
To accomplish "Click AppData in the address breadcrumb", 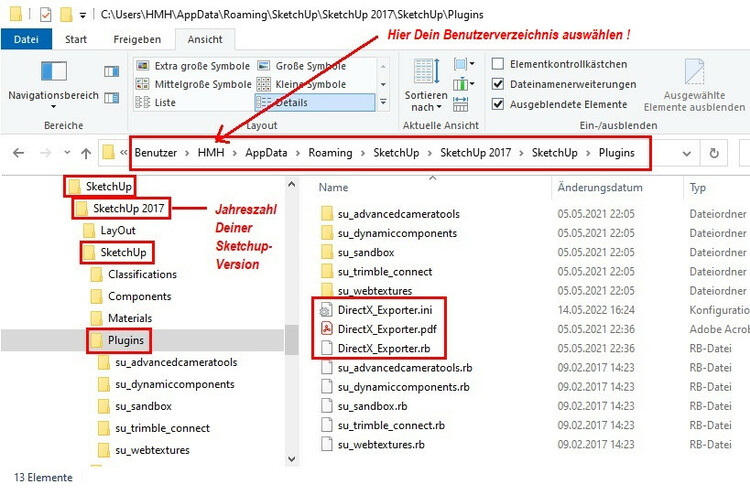I will coord(266,153).
